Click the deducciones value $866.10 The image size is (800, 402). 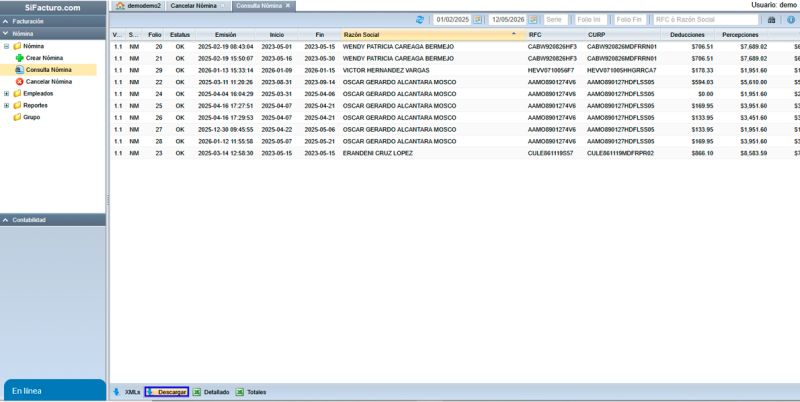tap(703, 153)
